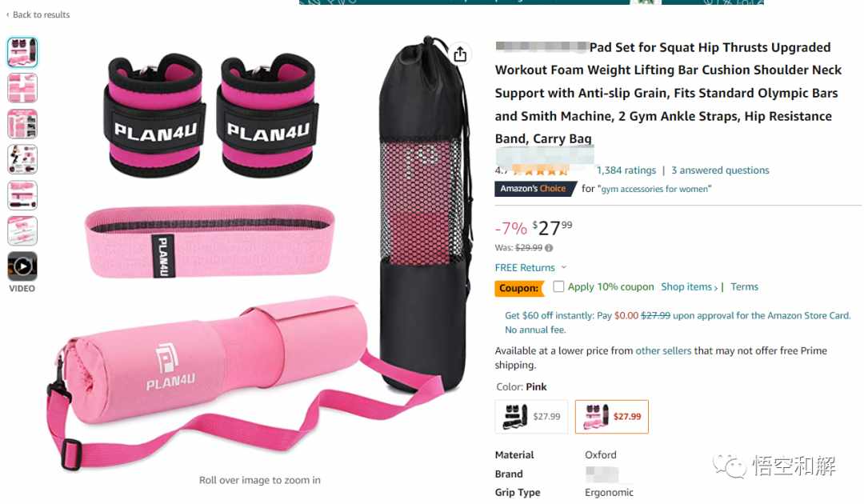
Task: Expand the FREE Returns dropdown arrow
Action: [564, 267]
